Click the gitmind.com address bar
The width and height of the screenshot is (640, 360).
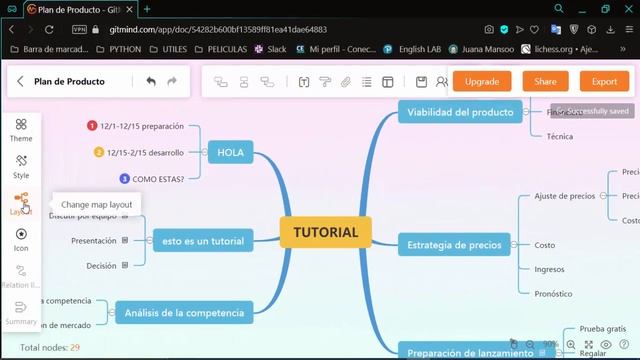click(x=218, y=29)
